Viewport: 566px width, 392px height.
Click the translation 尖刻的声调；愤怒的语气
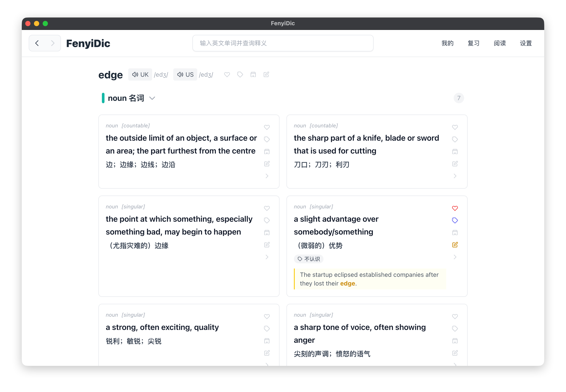point(332,354)
